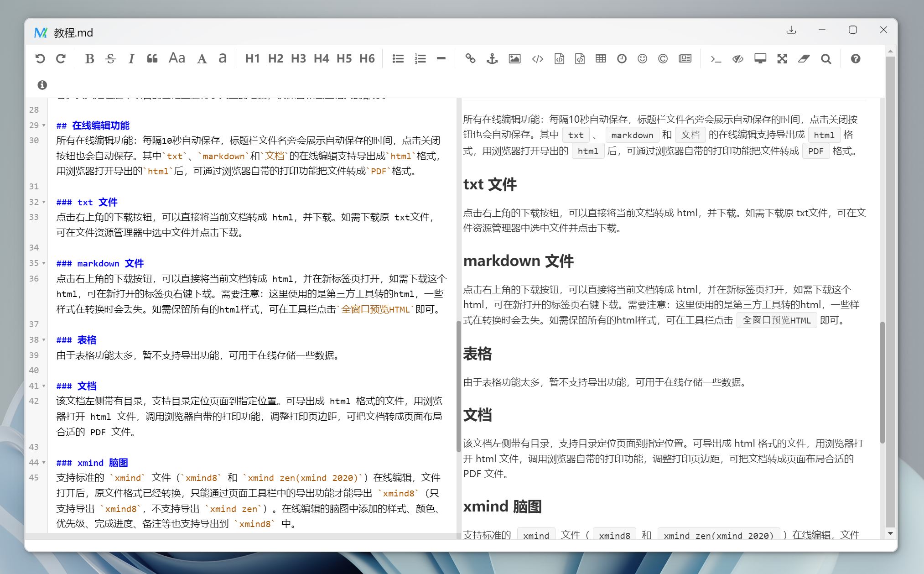The height and width of the screenshot is (574, 924).
Task: Insert an image from the toolbar
Action: pos(514,58)
